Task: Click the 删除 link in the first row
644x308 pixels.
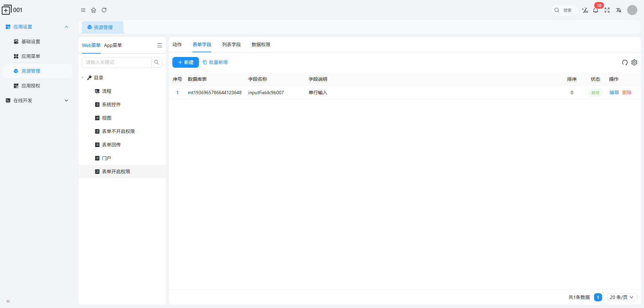Action: pyautogui.click(x=627, y=93)
